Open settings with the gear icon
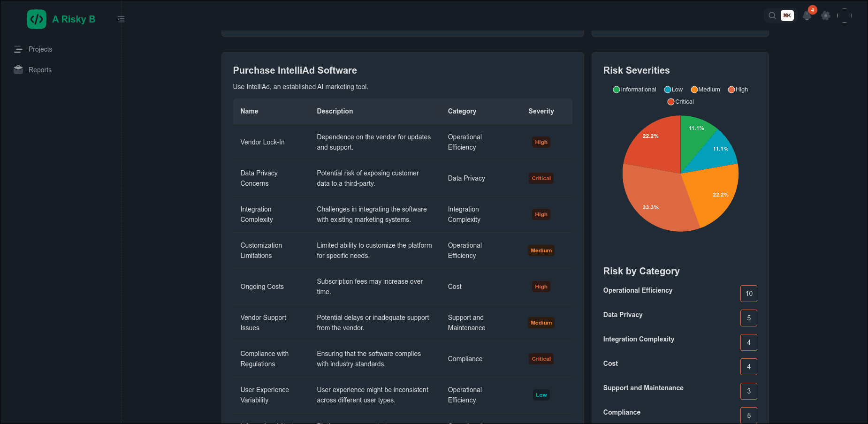 click(826, 15)
